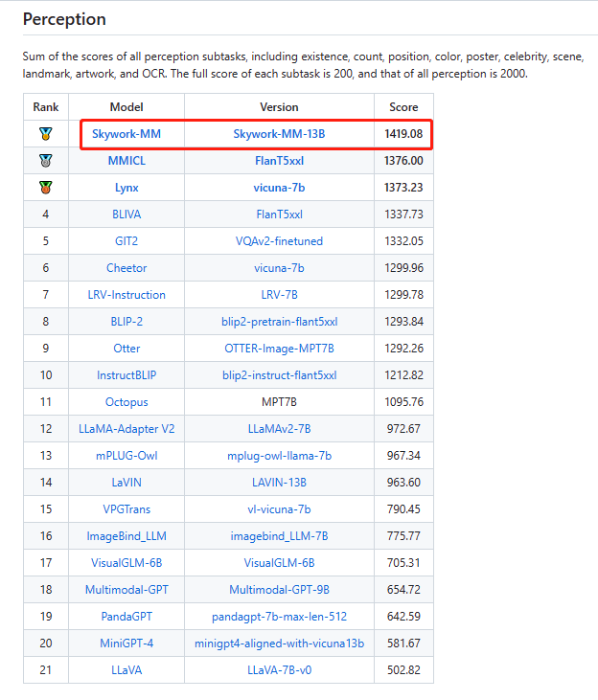This screenshot has height=700, width=598.
Task: Open the blip2-instruct-flant5xxl version link
Action: (x=279, y=375)
